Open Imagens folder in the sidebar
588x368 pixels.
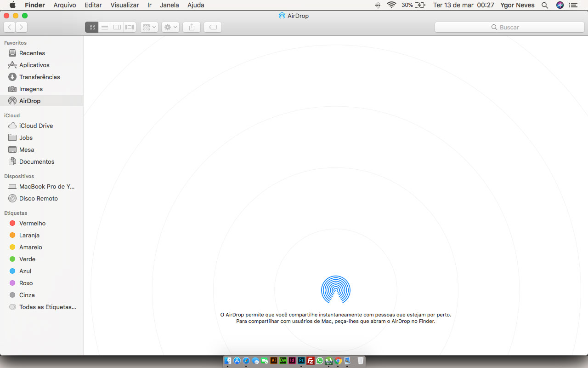(x=41, y=89)
